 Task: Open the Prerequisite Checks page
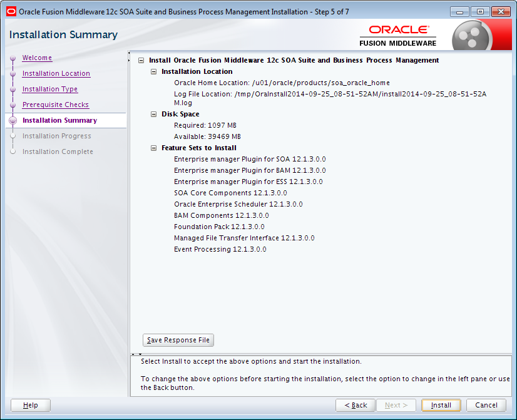coord(55,105)
